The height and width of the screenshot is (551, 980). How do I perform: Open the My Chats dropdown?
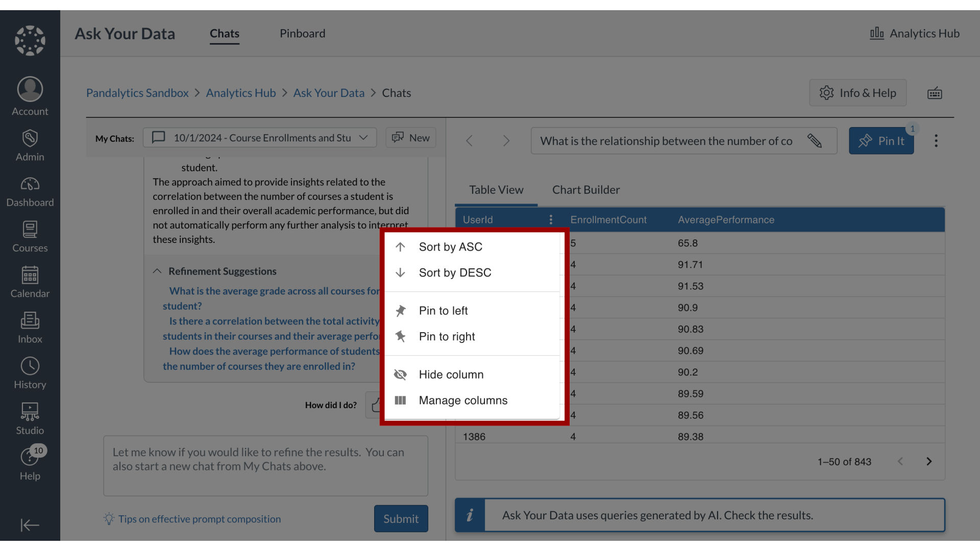260,138
